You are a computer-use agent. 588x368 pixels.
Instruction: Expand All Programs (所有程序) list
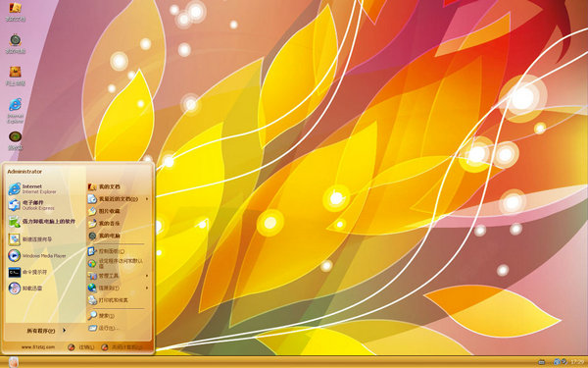(46, 331)
